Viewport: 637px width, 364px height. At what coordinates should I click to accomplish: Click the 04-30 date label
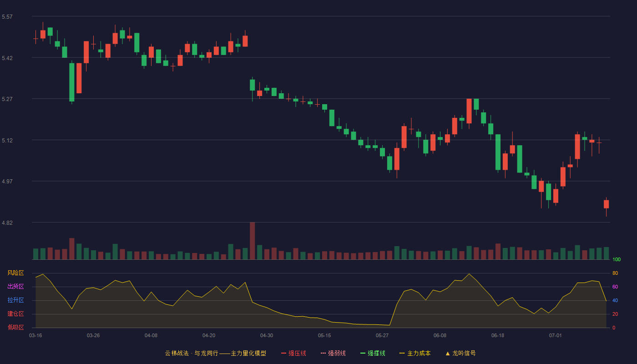(x=267, y=335)
